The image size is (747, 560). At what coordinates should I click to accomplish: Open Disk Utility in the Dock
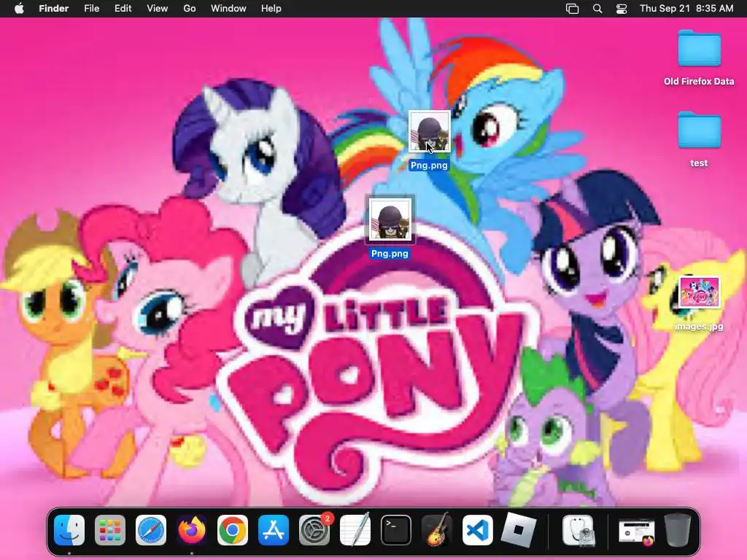click(x=578, y=530)
